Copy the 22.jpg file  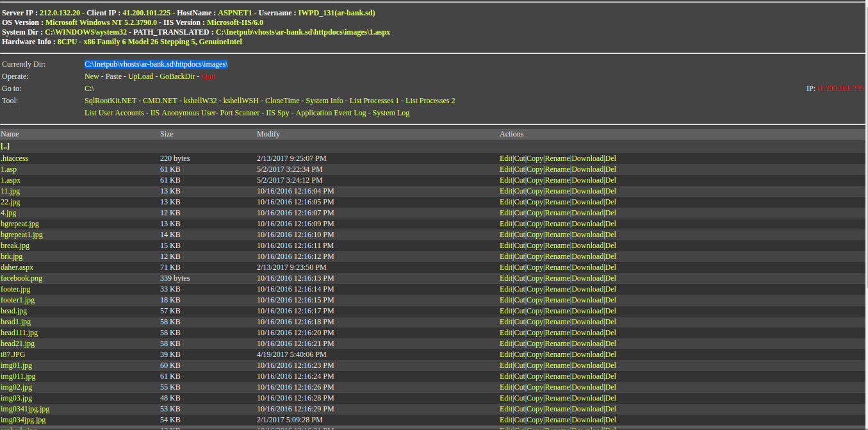(535, 202)
